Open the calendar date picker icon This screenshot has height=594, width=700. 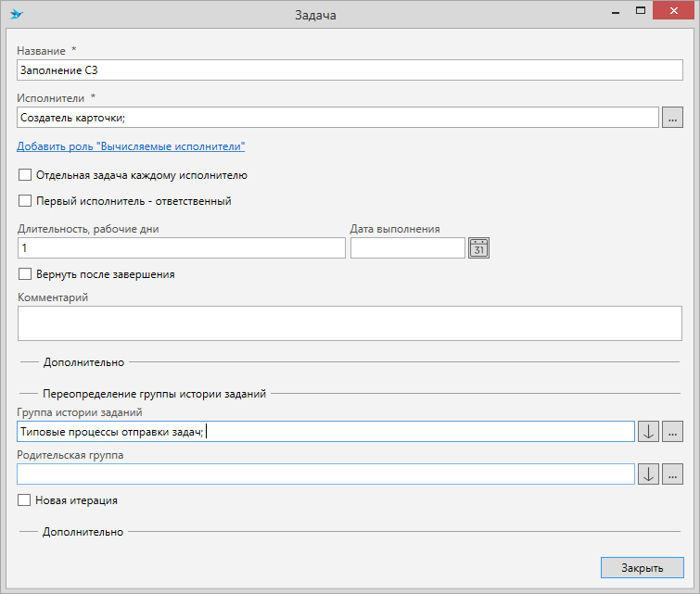click(x=478, y=248)
